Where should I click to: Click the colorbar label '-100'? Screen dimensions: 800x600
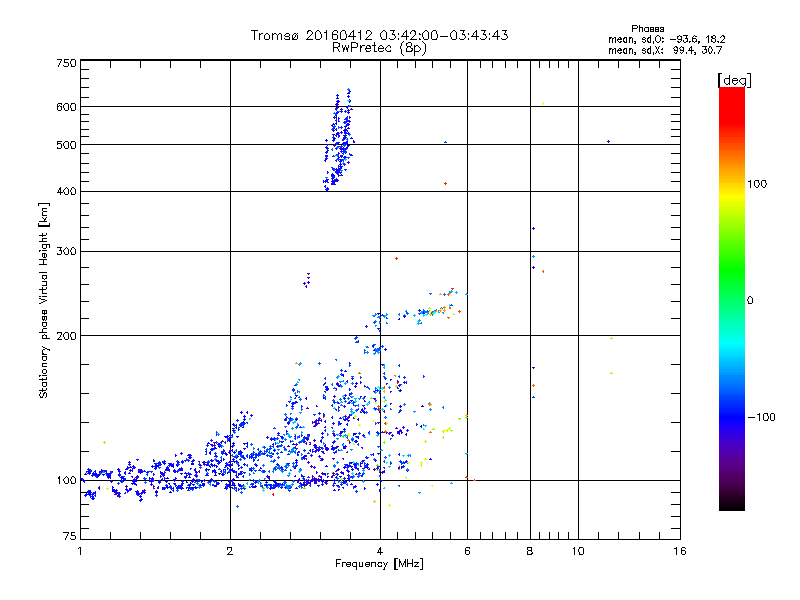[761, 417]
